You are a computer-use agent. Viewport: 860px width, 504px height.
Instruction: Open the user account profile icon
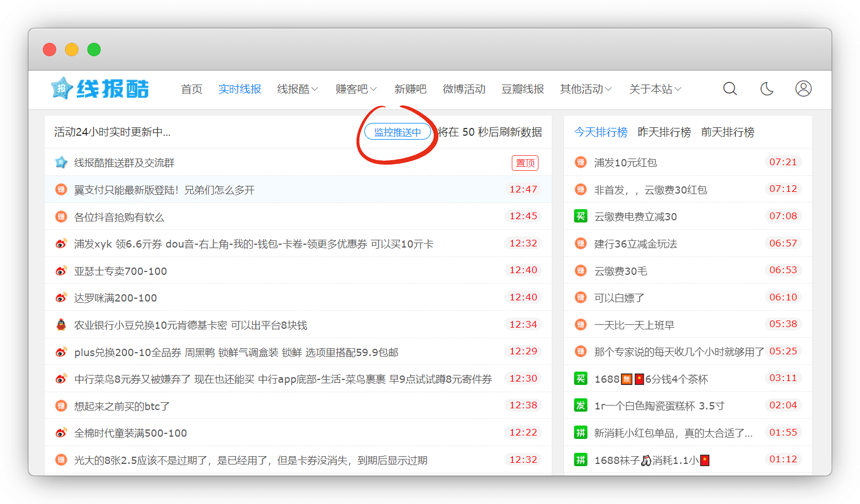(803, 89)
